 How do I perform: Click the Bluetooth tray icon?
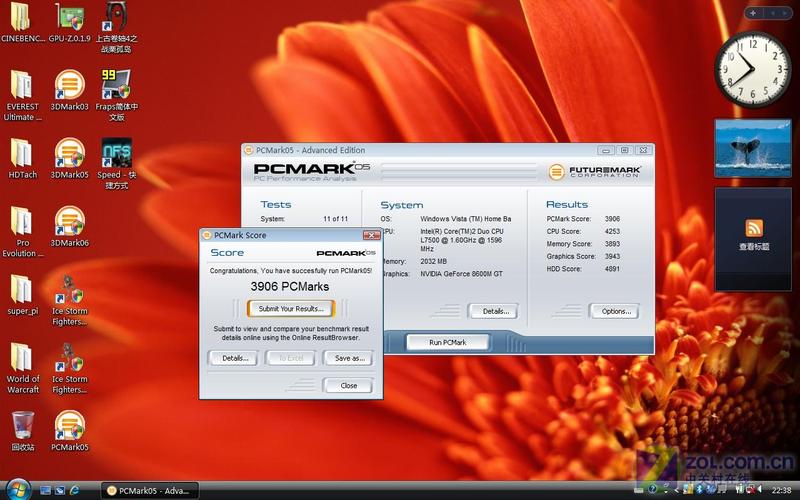699,490
